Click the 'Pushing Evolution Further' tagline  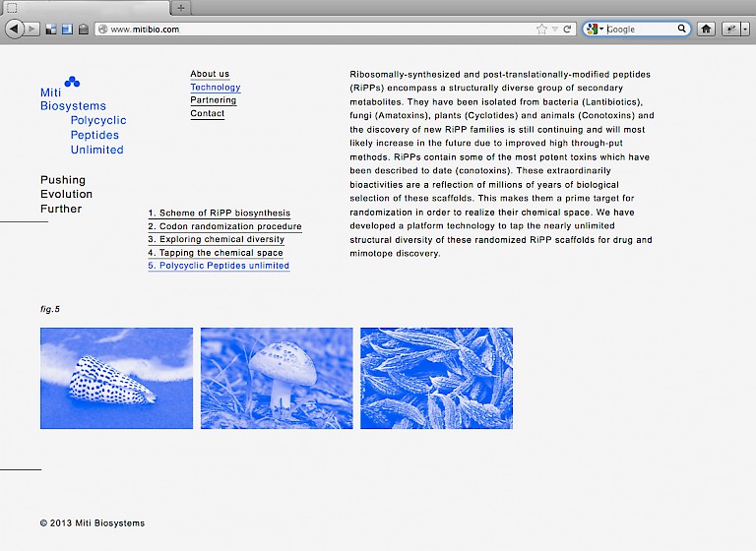66,194
